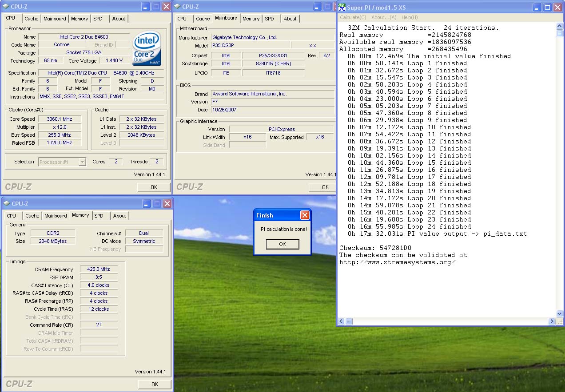
Task: Minimize the CPU-Z Memory window
Action: point(147,204)
